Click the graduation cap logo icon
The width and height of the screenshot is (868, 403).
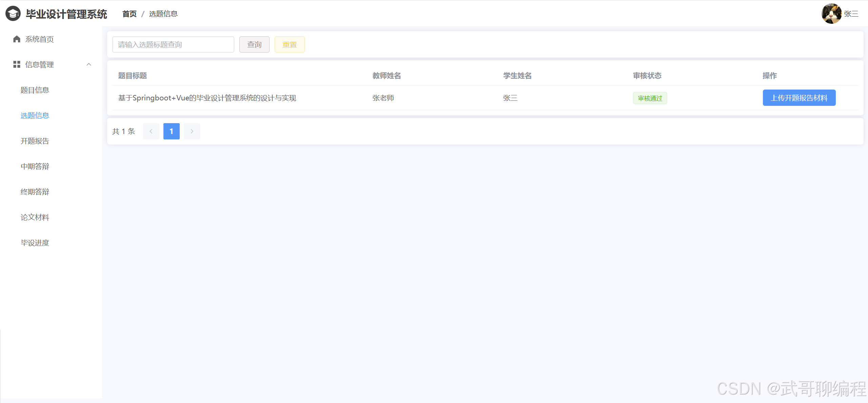point(13,14)
